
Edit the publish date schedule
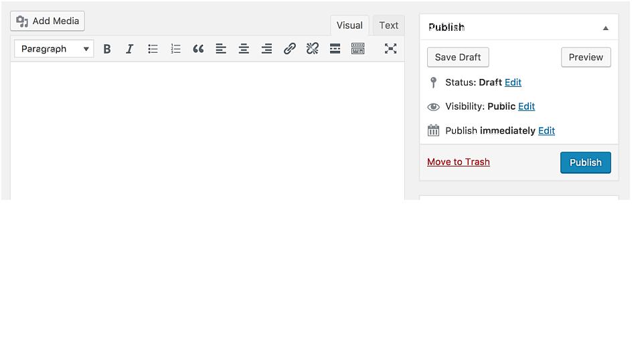pyautogui.click(x=547, y=131)
